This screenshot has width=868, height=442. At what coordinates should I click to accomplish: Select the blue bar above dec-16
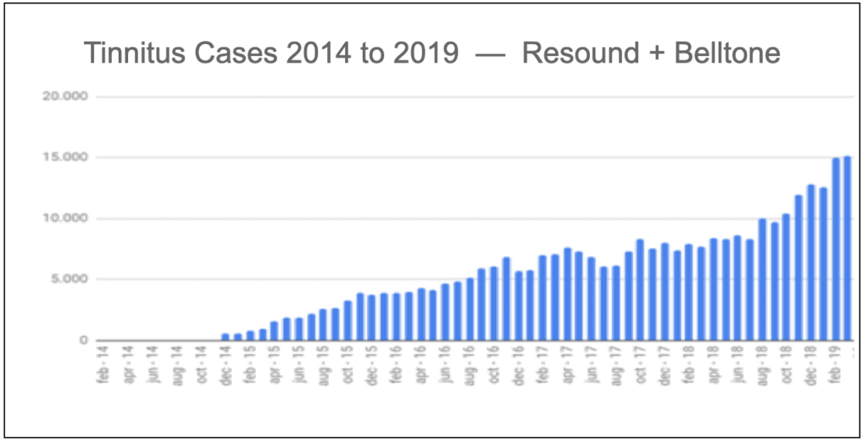[x=519, y=306]
